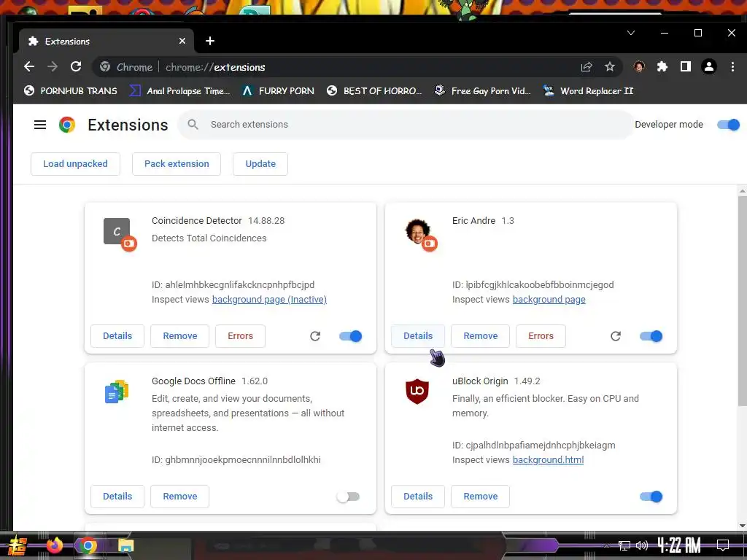
Task: Click the Pack extension button
Action: point(177,164)
